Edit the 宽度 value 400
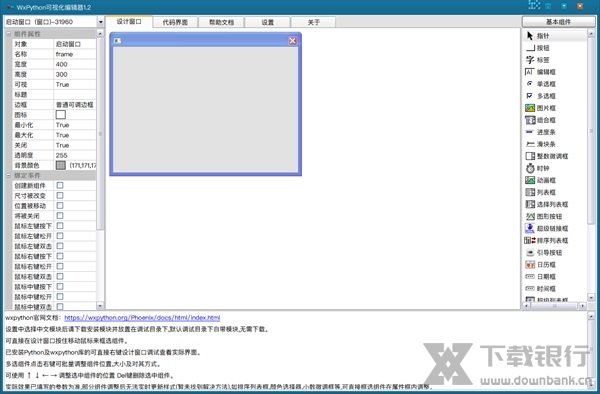The height and width of the screenshot is (394, 600). pos(75,64)
